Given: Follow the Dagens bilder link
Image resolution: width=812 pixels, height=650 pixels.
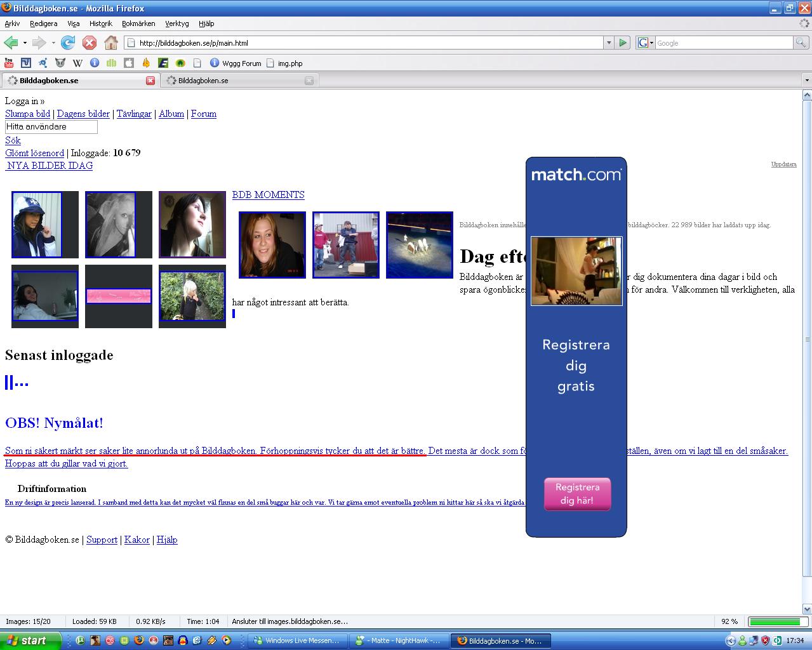Looking at the screenshot, I should pyautogui.click(x=83, y=114).
